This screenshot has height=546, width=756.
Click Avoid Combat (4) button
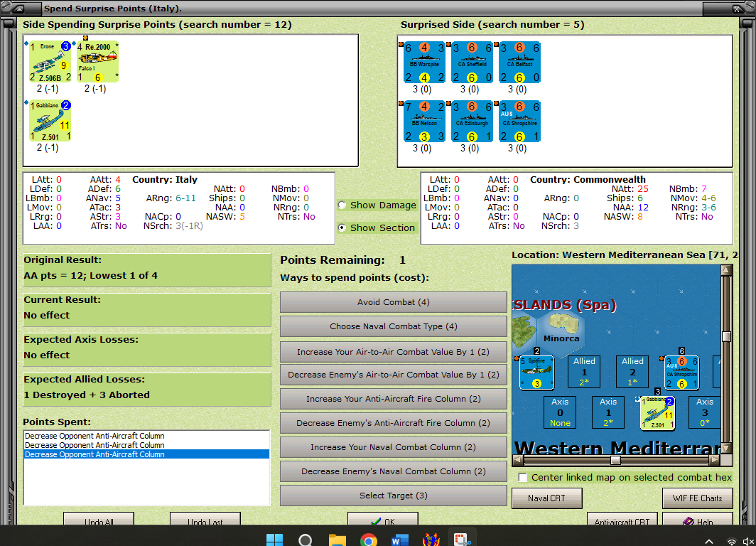394,302
